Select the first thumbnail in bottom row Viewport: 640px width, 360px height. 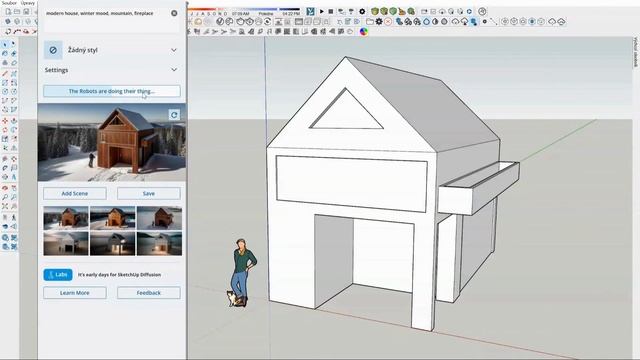(66, 243)
